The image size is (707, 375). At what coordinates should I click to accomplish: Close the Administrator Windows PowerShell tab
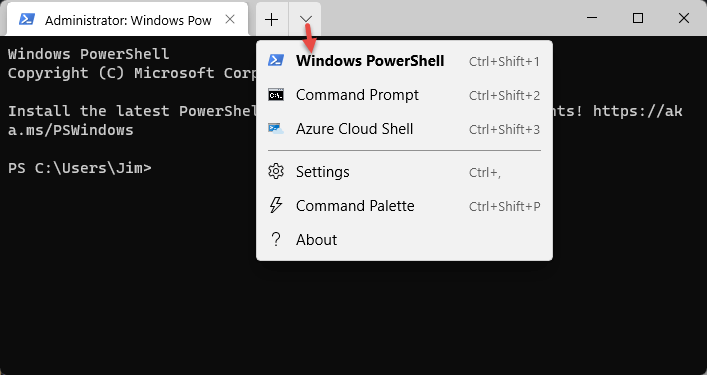230,19
